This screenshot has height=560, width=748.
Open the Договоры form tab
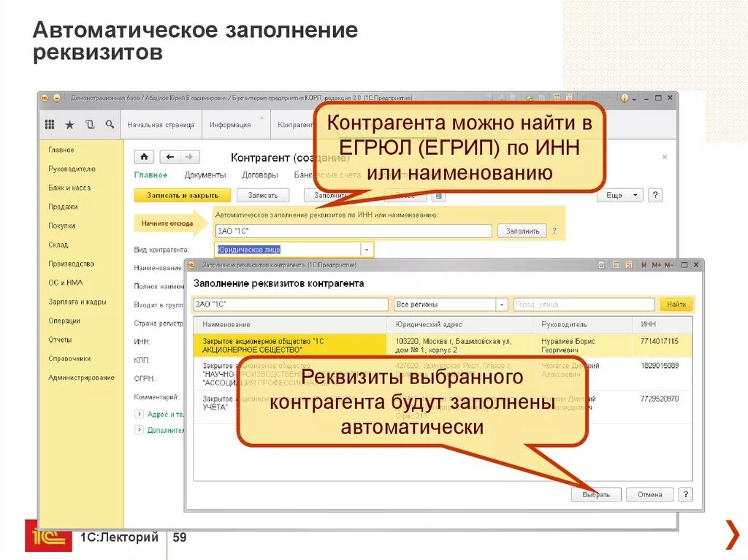(260, 175)
